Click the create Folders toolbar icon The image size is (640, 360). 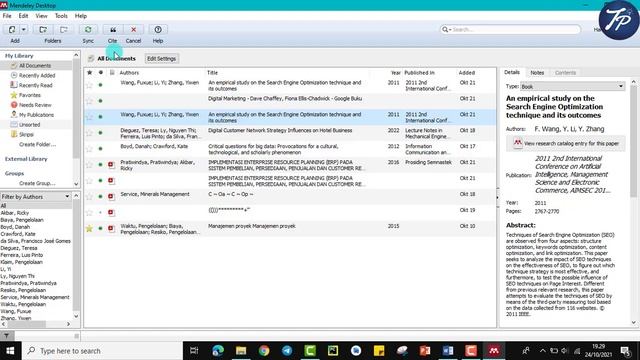tap(43, 29)
